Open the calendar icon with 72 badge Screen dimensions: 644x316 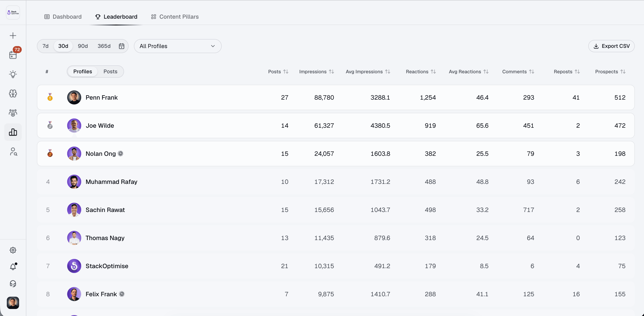tap(13, 55)
